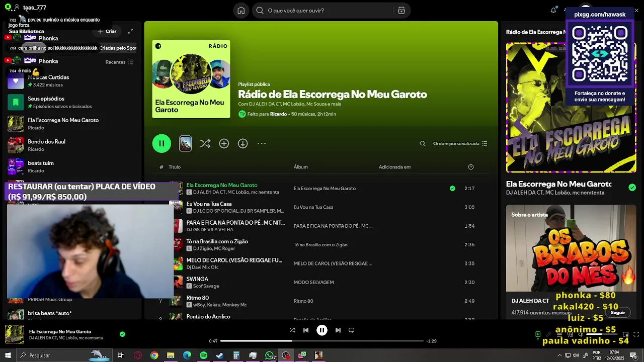Viewport: 644px width, 362px height.
Task: Click the playlist preview thumbnail next to pause
Action: 186,144
